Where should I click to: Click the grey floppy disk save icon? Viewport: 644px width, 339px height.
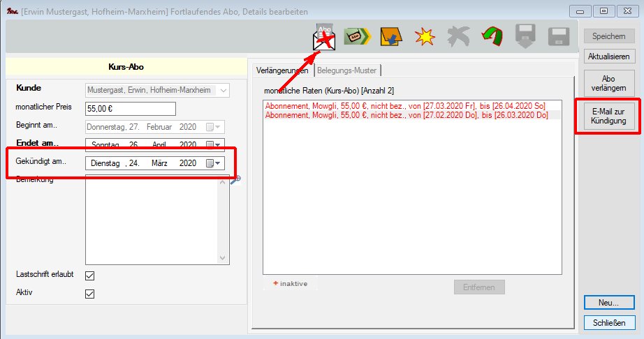click(559, 38)
